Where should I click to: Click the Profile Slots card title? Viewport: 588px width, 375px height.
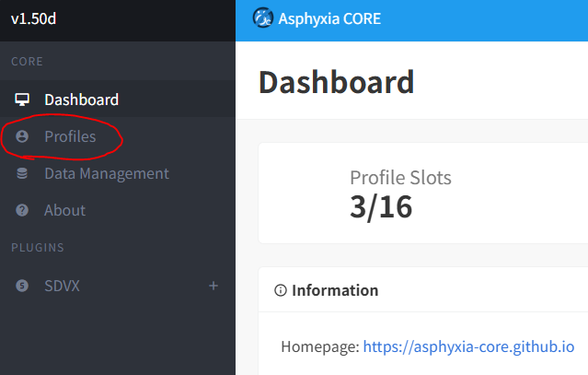tap(400, 177)
